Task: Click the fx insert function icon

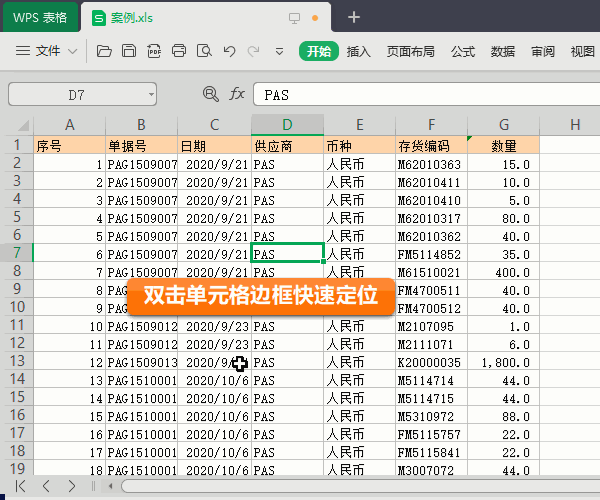Action: tap(237, 94)
